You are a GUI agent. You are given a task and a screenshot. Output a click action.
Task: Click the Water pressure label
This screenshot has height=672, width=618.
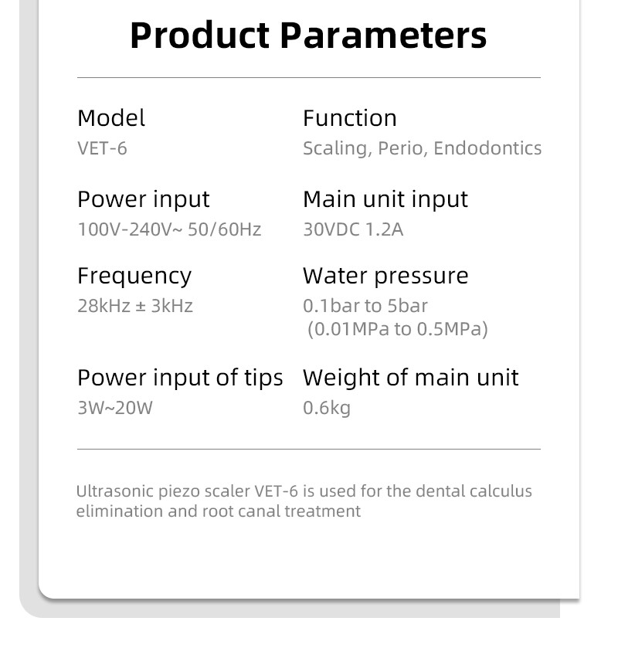385,276
